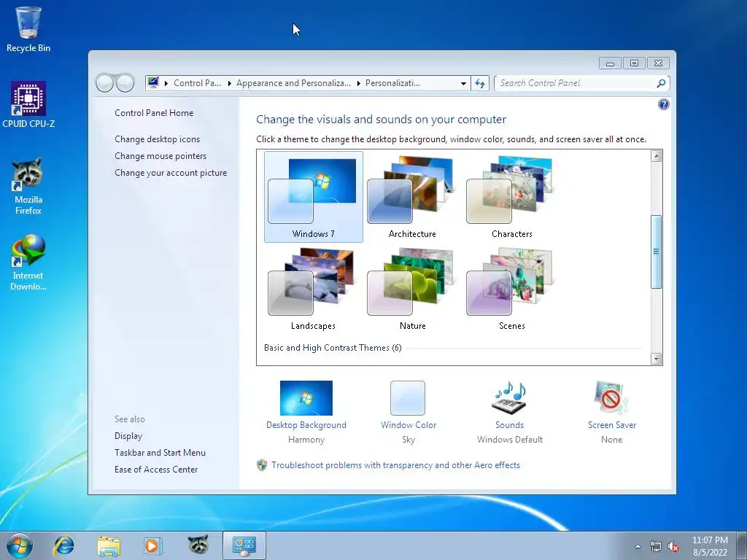Open Desktop Background Harmony settings
The image size is (747, 560).
306,413
